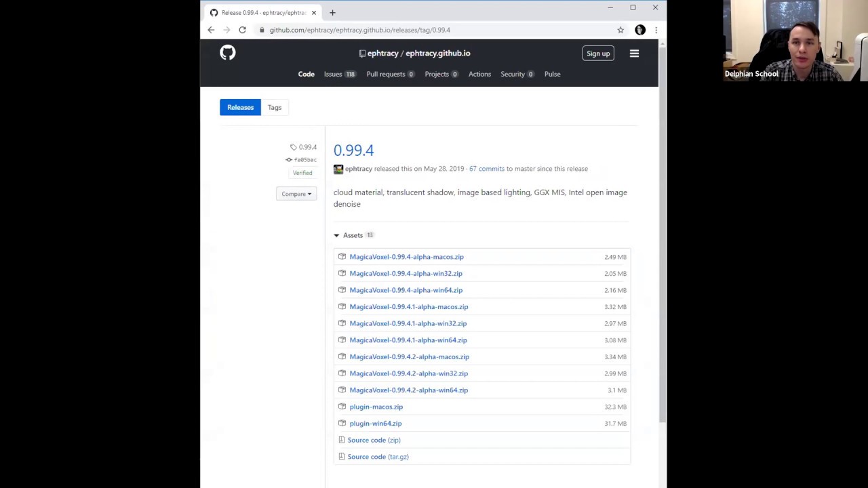This screenshot has width=868, height=488.
Task: Click package icon beside plugin-win64.zip
Action: click(x=342, y=424)
